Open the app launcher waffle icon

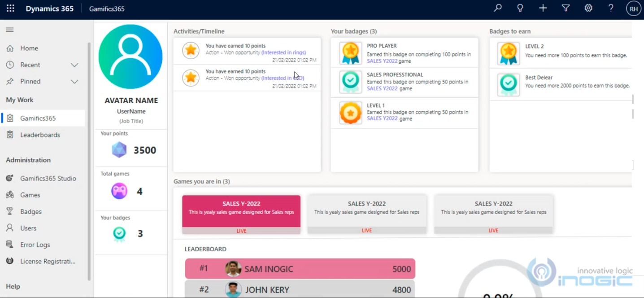(10, 9)
